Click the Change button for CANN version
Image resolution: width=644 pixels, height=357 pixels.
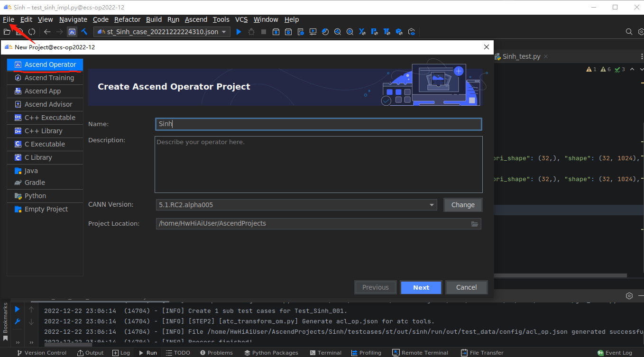[x=463, y=205]
